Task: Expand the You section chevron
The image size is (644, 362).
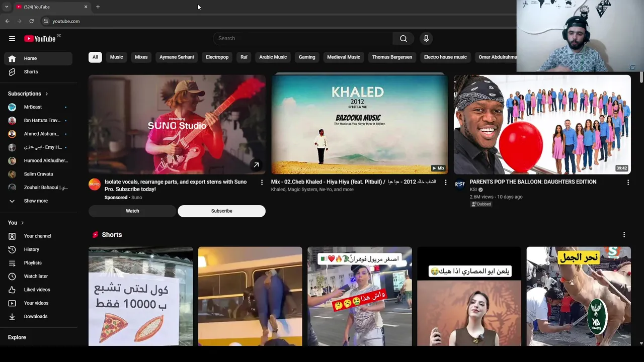Action: pyautogui.click(x=22, y=223)
